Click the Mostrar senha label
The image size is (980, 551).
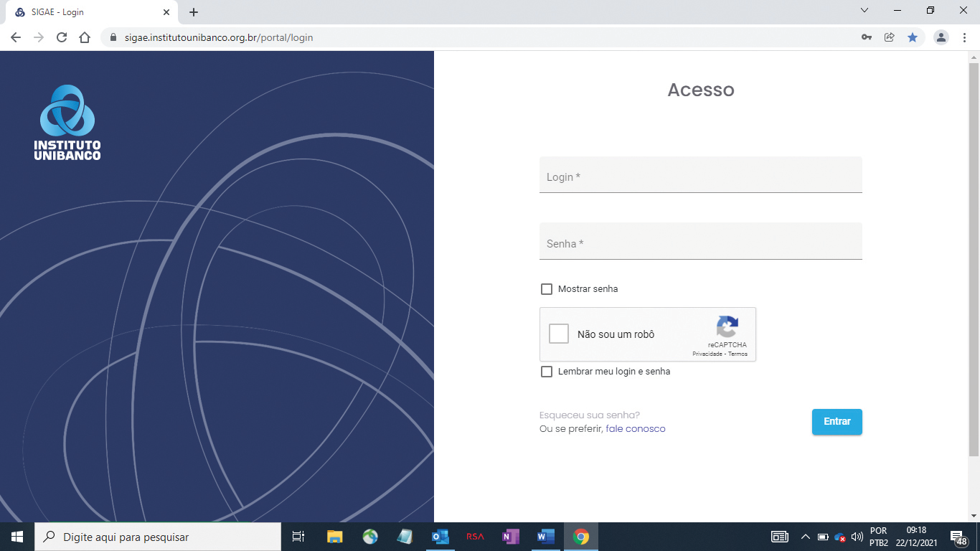point(588,289)
